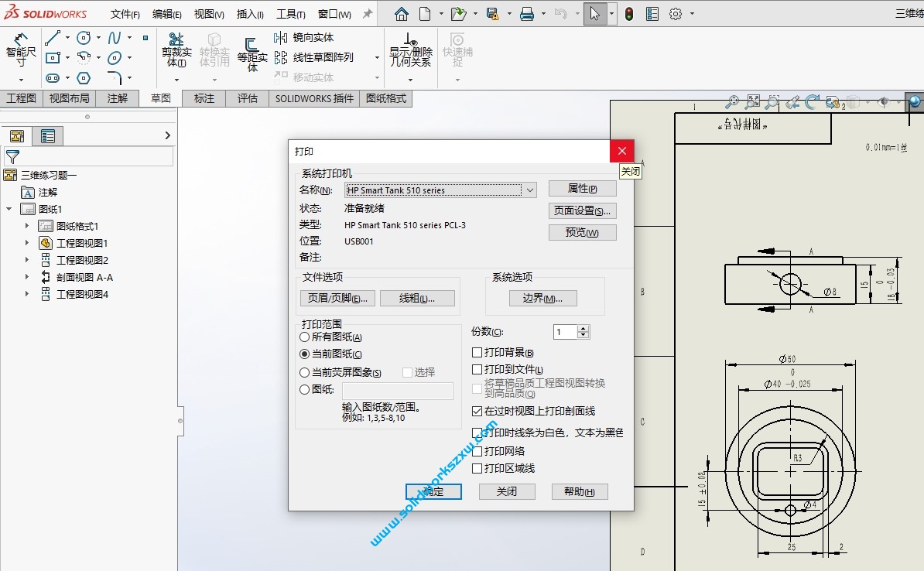Select the 所有图纸 print range option
Screen dimensions: 924x571
[303, 337]
